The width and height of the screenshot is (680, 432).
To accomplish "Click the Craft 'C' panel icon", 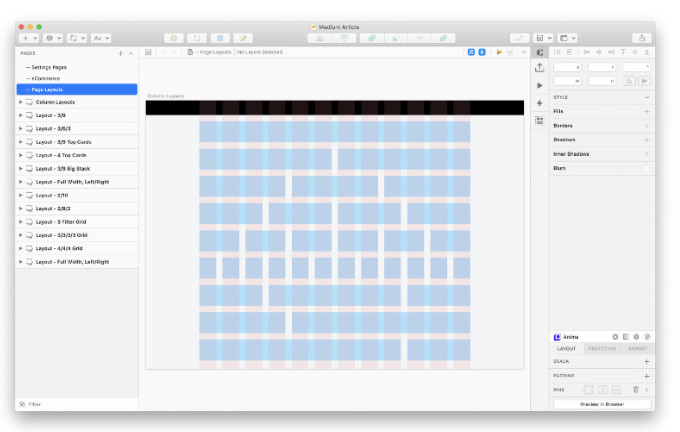I will tap(539, 52).
